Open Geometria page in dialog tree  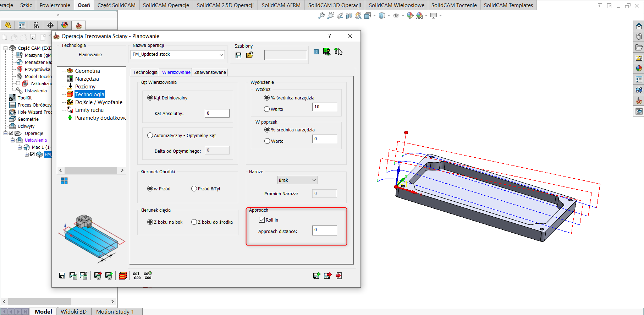click(x=88, y=71)
